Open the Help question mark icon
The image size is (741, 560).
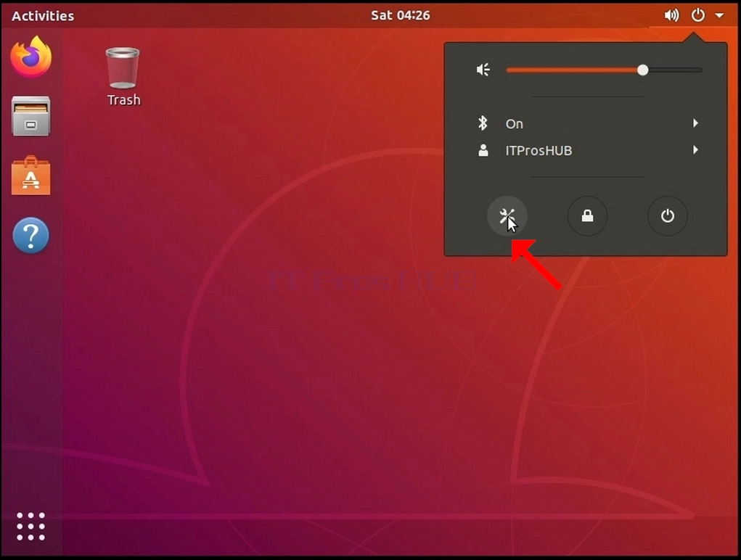[x=30, y=235]
